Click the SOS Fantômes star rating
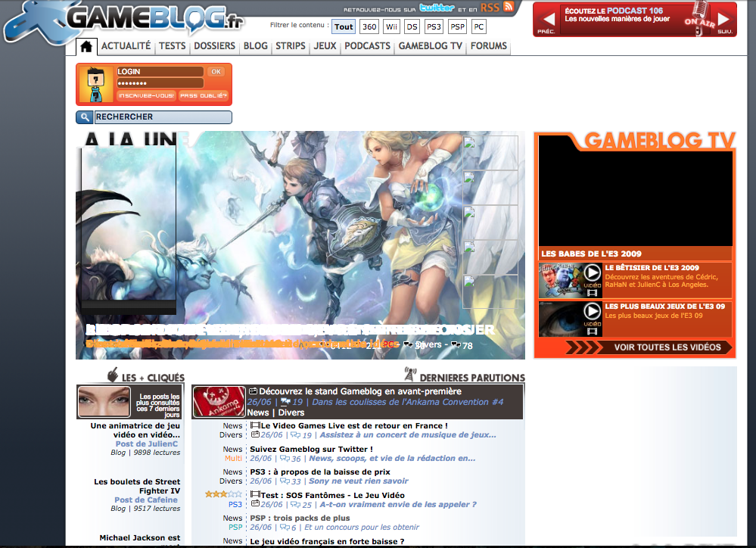756x548 pixels. point(223,494)
